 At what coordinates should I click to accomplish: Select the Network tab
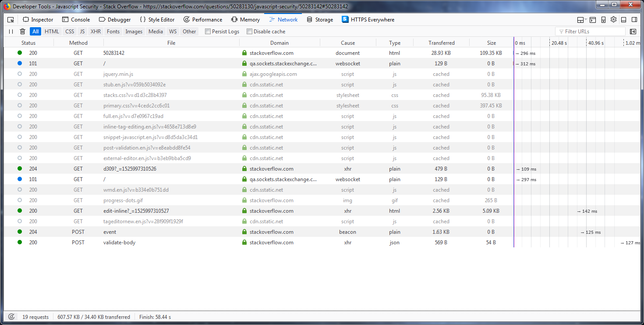click(283, 20)
